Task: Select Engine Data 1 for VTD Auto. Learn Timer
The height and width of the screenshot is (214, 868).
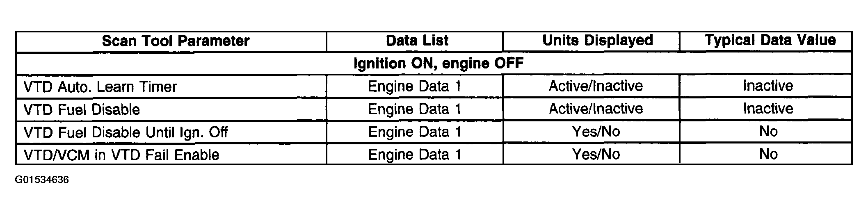Action: [x=415, y=86]
